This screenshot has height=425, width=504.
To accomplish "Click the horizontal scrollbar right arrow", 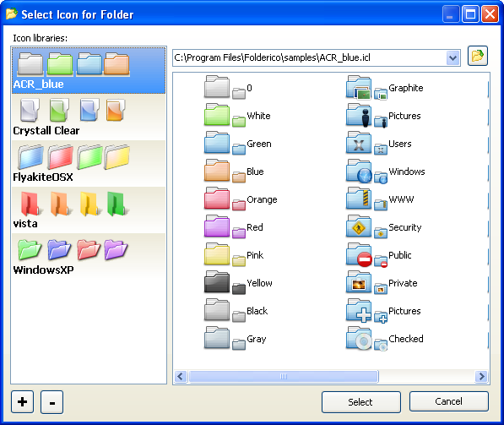I will coord(481,377).
